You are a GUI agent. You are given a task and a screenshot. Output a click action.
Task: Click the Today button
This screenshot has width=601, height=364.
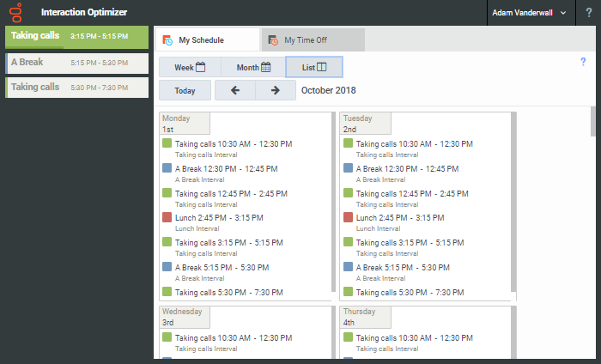pyautogui.click(x=185, y=90)
